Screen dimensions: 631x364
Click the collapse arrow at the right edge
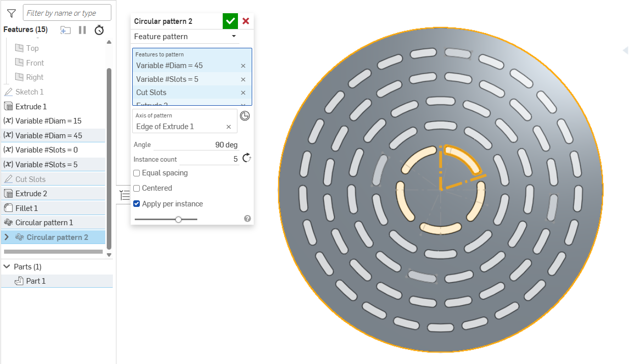626,50
